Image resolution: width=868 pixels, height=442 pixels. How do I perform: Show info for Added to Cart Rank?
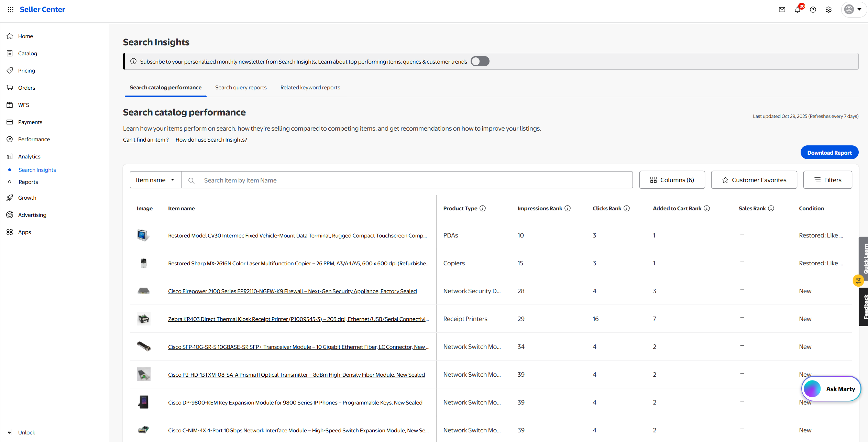[707, 208]
